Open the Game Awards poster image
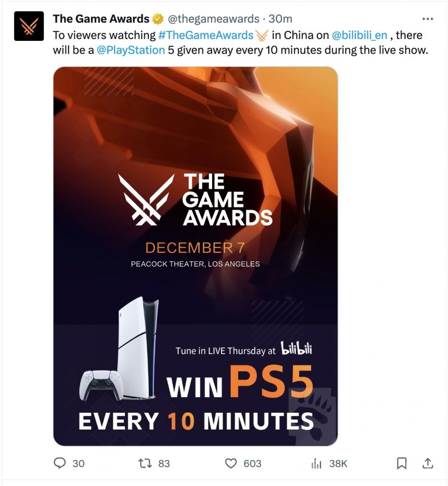 coord(196,256)
